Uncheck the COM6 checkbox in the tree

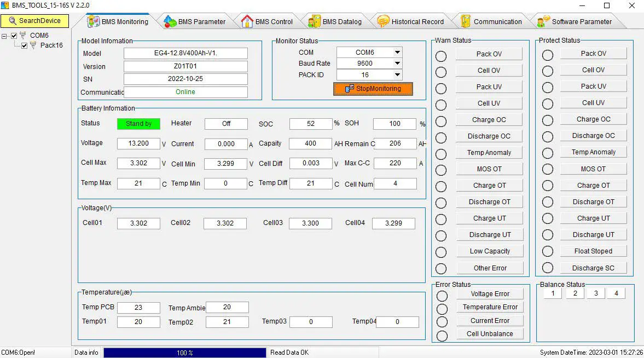(x=14, y=36)
